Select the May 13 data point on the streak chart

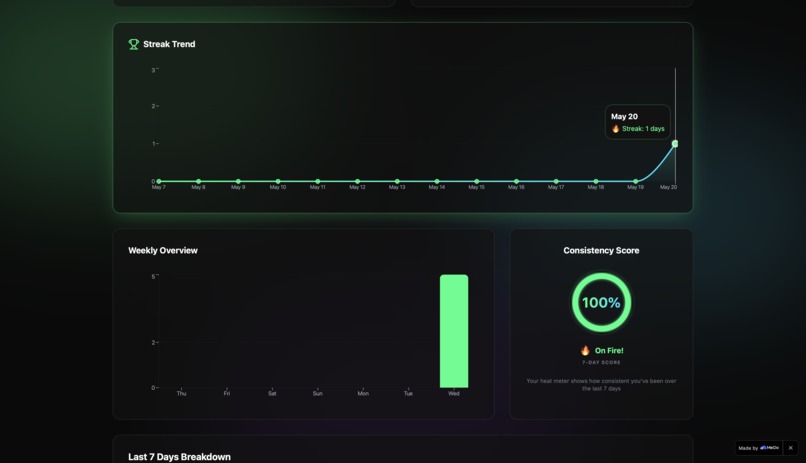tap(397, 181)
